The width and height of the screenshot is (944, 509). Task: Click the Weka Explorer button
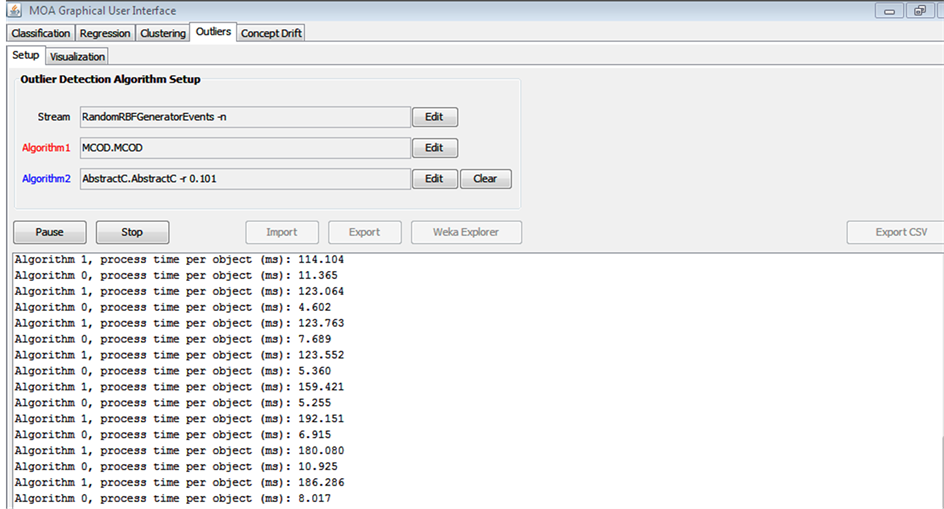point(465,232)
